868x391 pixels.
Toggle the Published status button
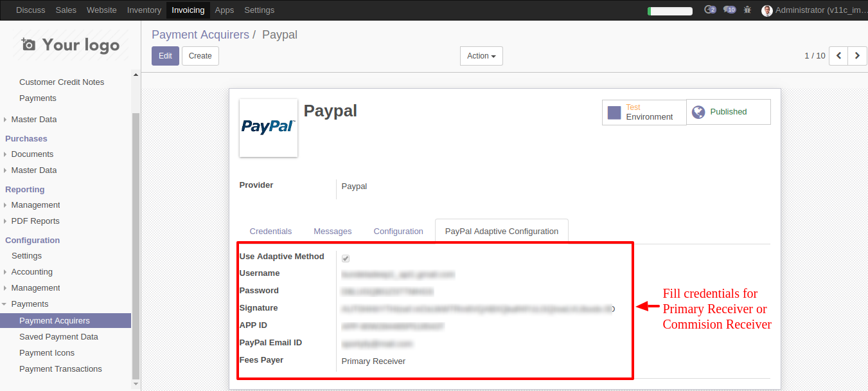[x=729, y=112]
